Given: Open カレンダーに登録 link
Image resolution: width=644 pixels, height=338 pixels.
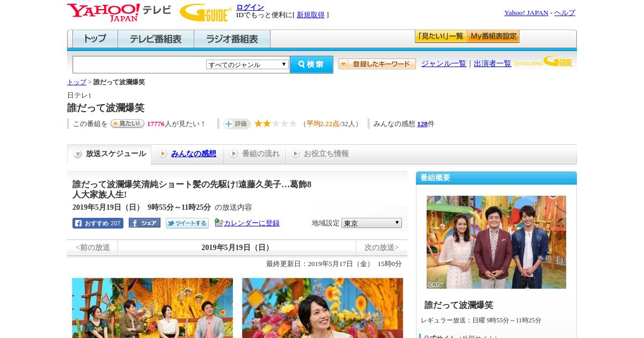Looking at the screenshot, I should 252,223.
